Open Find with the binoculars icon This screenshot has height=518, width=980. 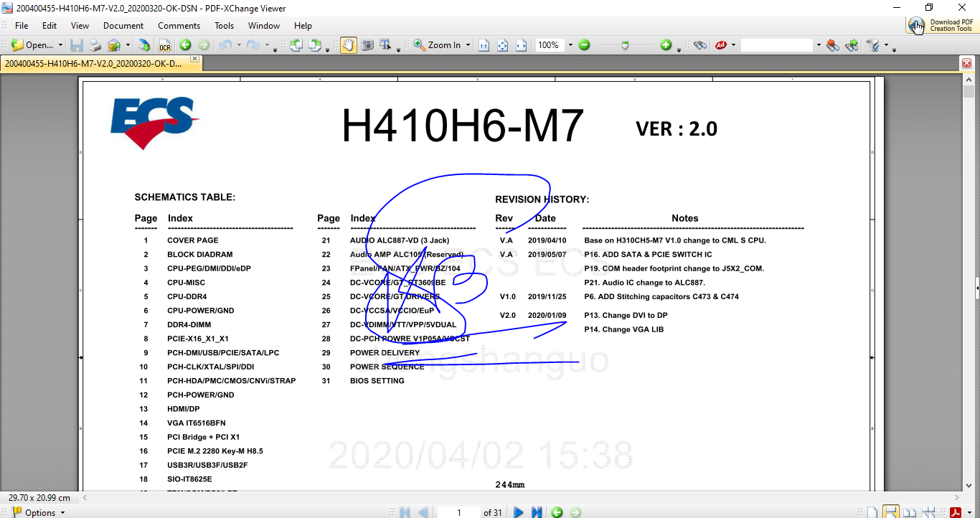coord(700,44)
